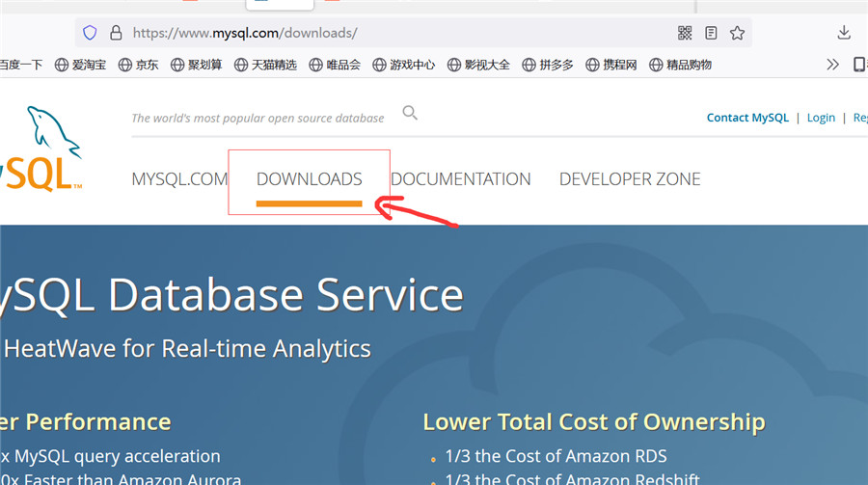Click the MySQL Database Service banner heading
The width and height of the screenshot is (868, 485).
coord(231,296)
